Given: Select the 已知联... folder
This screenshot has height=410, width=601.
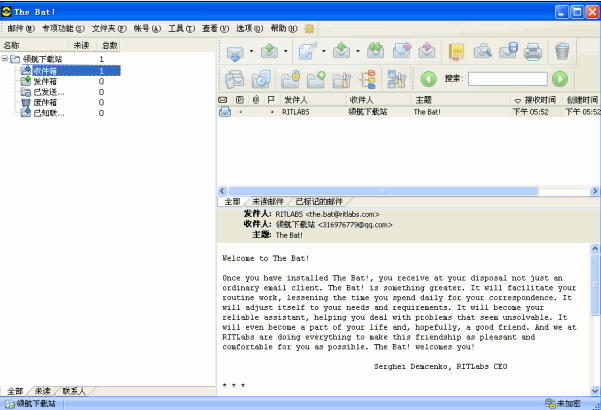Looking at the screenshot, I should point(49,113).
